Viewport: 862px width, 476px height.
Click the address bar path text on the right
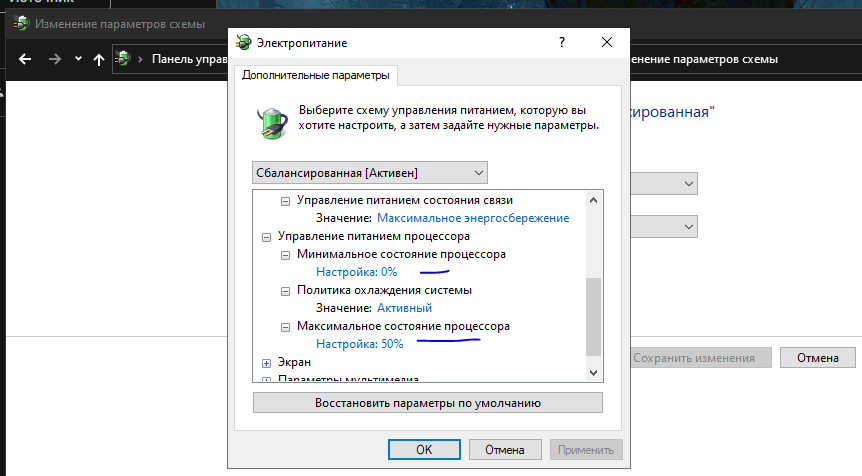click(704, 59)
